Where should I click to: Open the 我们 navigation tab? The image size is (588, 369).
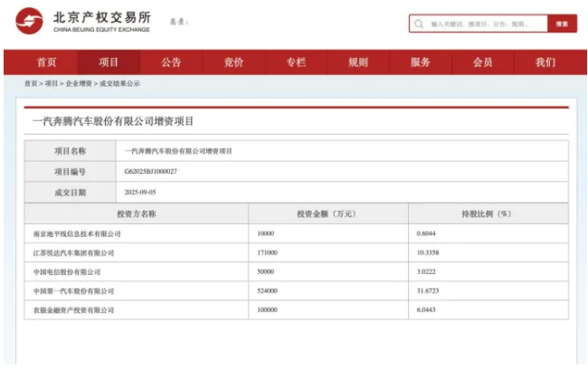point(545,62)
